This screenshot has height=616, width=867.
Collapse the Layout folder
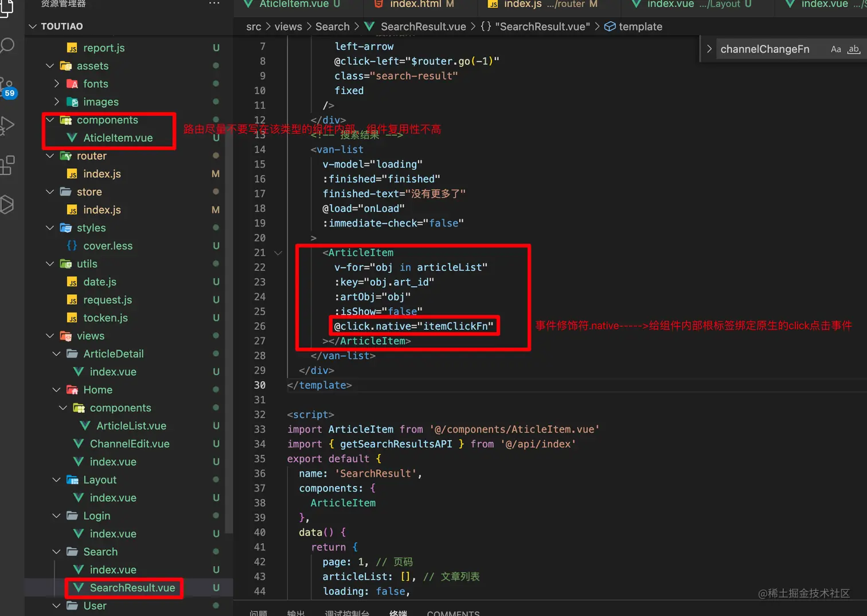point(56,480)
